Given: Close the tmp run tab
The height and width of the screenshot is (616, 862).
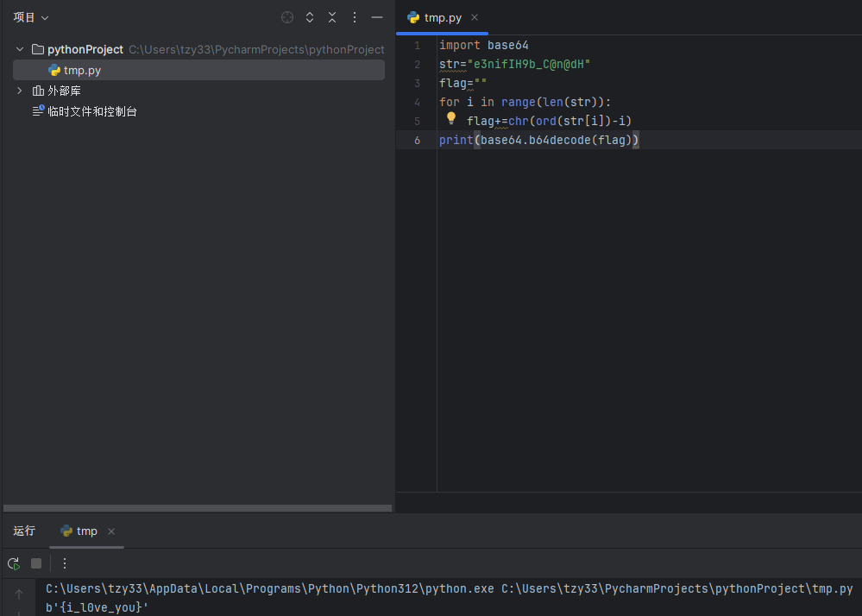Looking at the screenshot, I should (111, 531).
